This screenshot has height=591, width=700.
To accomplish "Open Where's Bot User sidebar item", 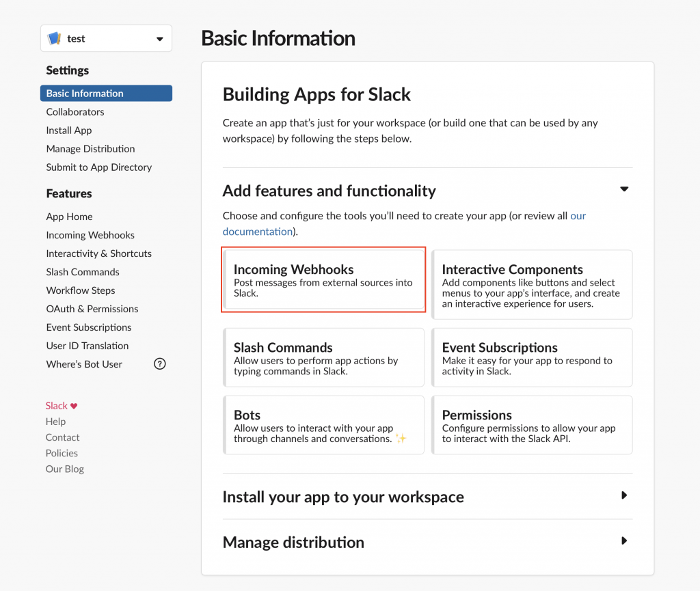I will coord(84,364).
